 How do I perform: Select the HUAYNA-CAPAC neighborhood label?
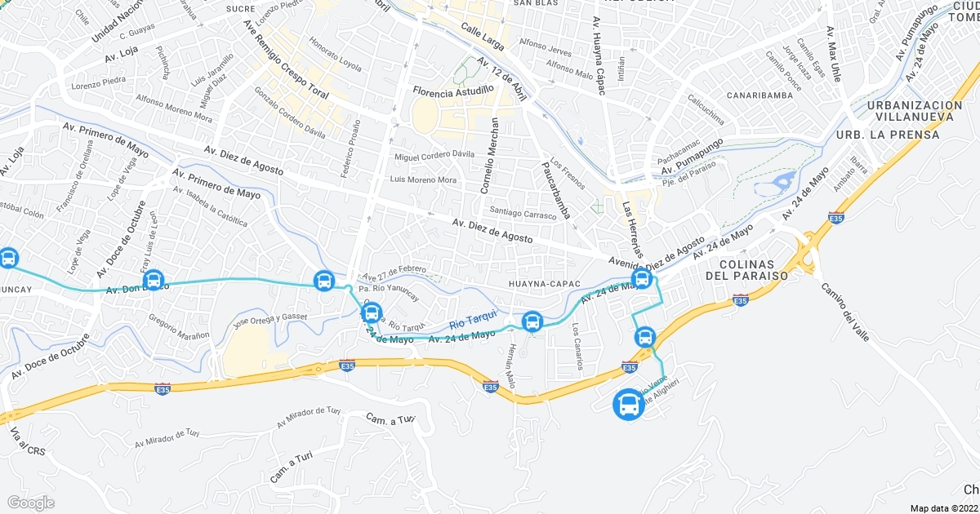coord(544,284)
